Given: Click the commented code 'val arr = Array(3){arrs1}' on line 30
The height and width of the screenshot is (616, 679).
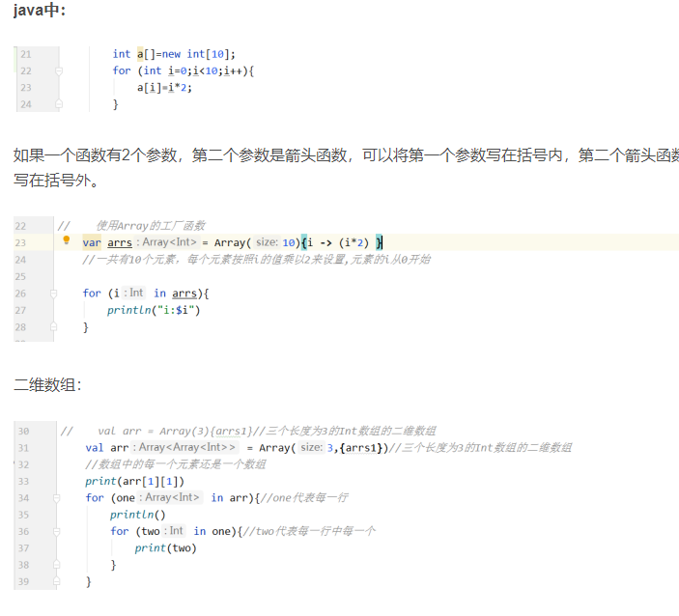Looking at the screenshot, I should point(175,432).
